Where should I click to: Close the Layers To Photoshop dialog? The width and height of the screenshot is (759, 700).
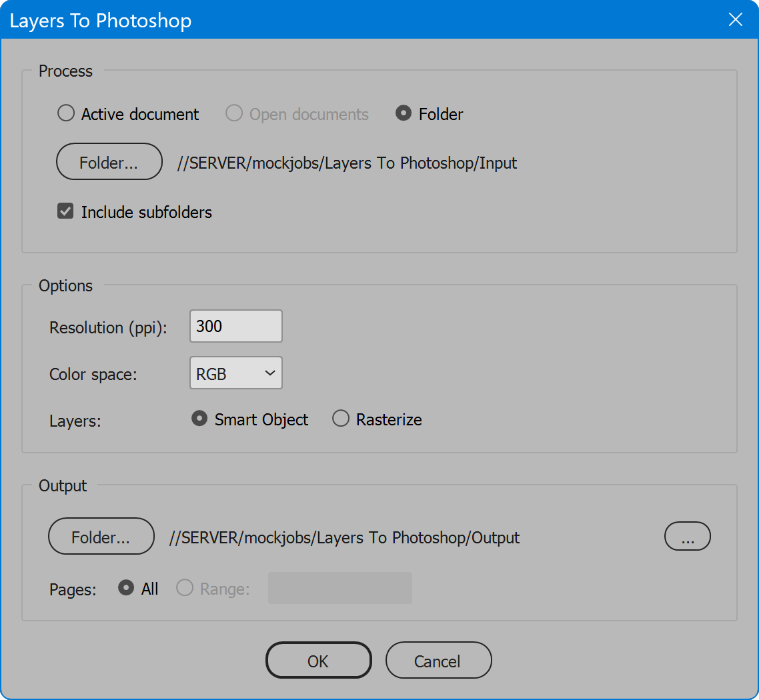pyautogui.click(x=735, y=20)
